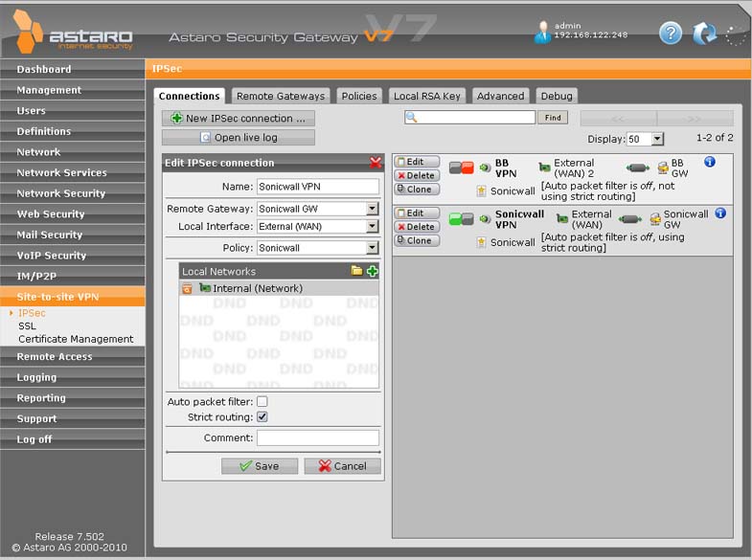Viewport: 752px width, 560px height.
Task: Cancel editing the connection
Action: tap(342, 466)
